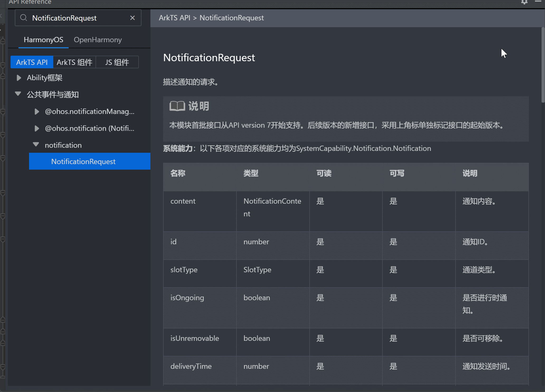Click the 说明 book icon
Screen dimensions: 545x392
(177, 106)
